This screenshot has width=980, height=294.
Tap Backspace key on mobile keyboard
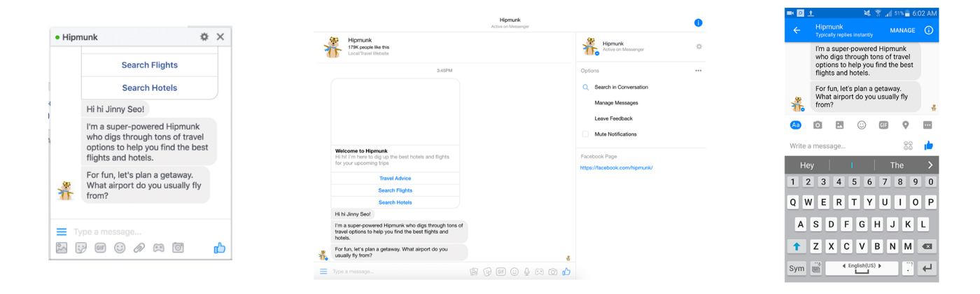pyautogui.click(x=927, y=246)
